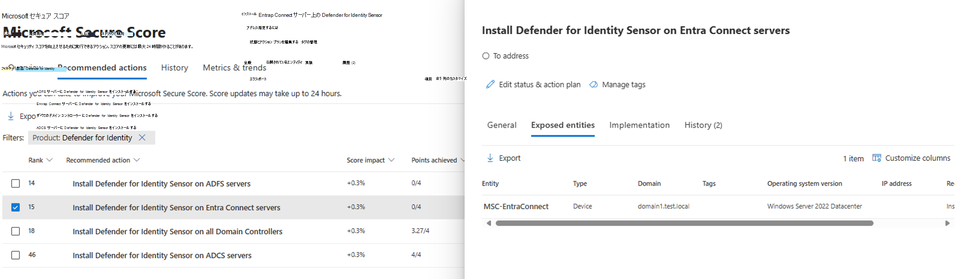Image resolution: width=980 pixels, height=279 pixels.
Task: Click the Manage tags tag icon
Action: (x=593, y=84)
